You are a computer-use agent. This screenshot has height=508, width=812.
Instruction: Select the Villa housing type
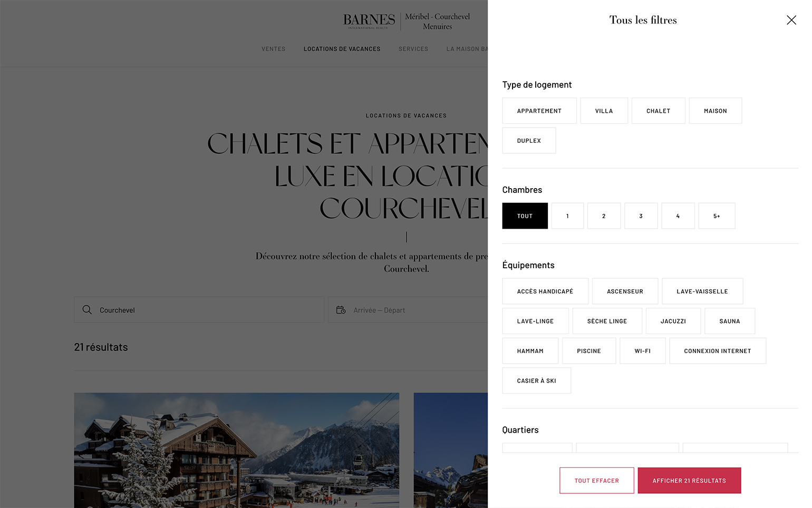(604, 111)
